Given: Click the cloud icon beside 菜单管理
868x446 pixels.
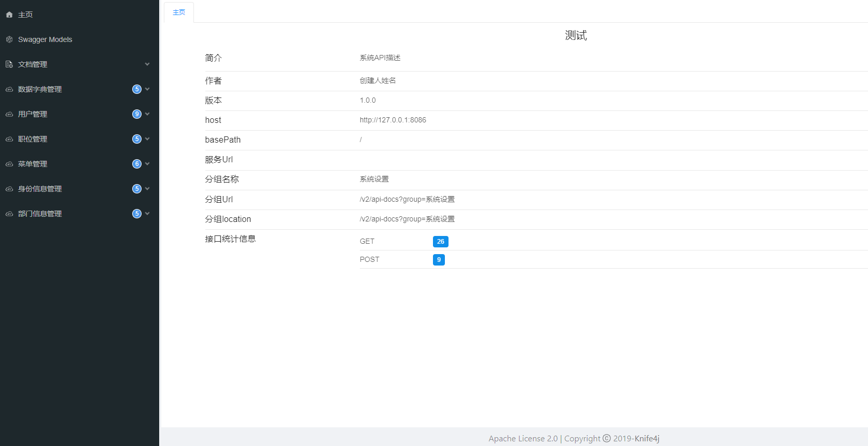Looking at the screenshot, I should [x=9, y=164].
